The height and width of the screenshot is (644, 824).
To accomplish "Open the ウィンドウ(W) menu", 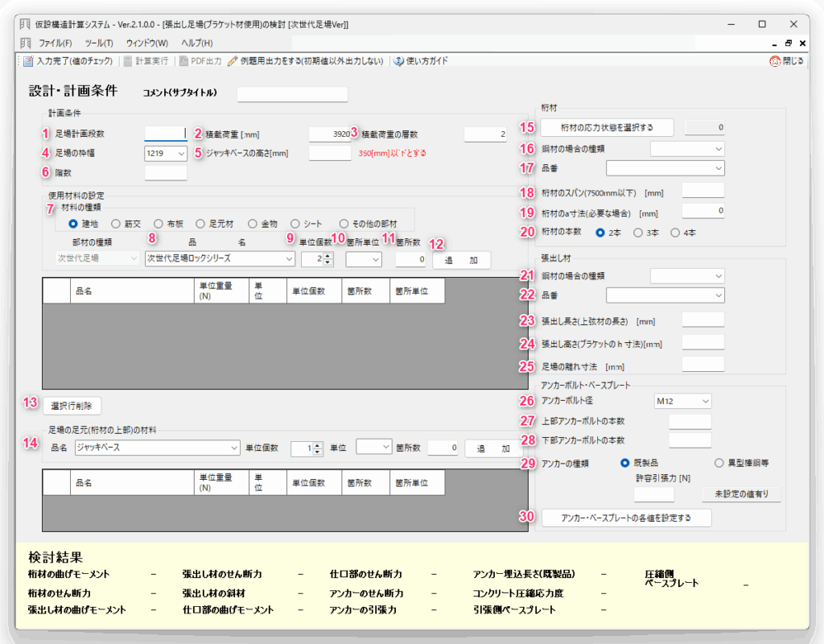I will (147, 43).
